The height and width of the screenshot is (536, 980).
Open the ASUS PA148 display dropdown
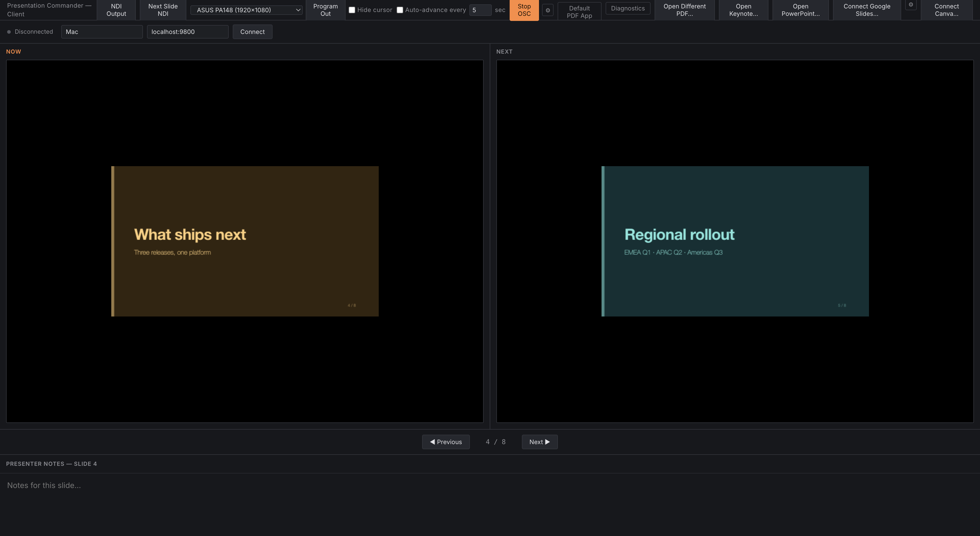[x=247, y=10]
